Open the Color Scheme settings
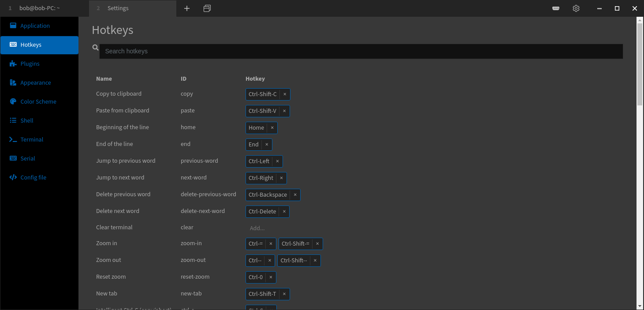 [38, 101]
